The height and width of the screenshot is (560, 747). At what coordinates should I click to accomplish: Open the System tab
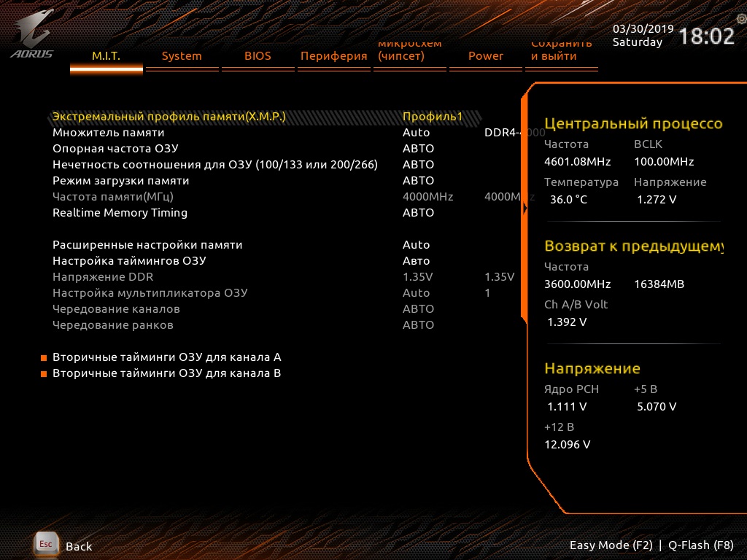coord(182,56)
